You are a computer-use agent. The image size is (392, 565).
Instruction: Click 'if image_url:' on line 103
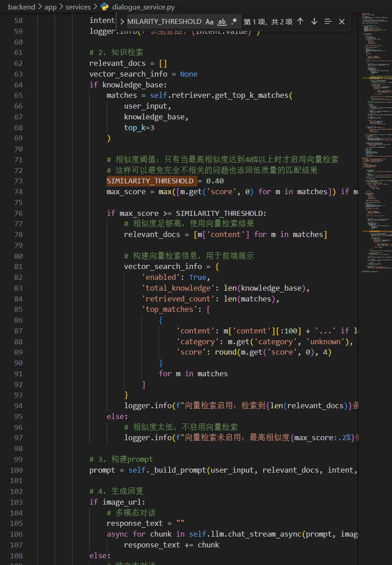click(117, 502)
